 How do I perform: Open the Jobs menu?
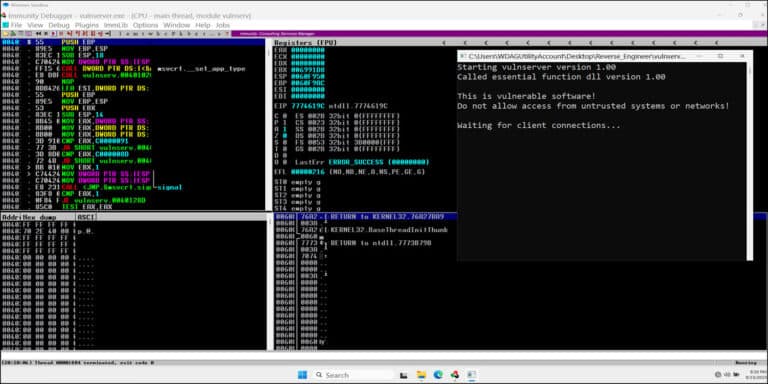coord(222,25)
